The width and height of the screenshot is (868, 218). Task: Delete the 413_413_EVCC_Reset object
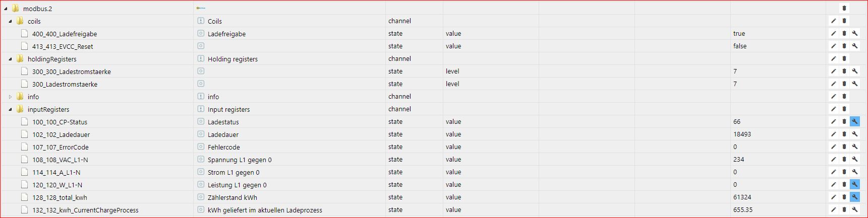pyautogui.click(x=844, y=46)
